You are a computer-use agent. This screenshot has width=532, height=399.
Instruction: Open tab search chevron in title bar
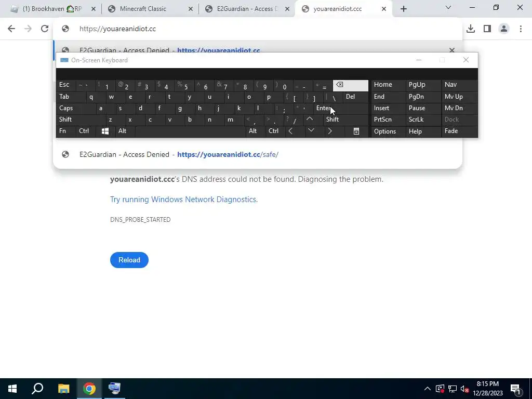coord(448,7)
